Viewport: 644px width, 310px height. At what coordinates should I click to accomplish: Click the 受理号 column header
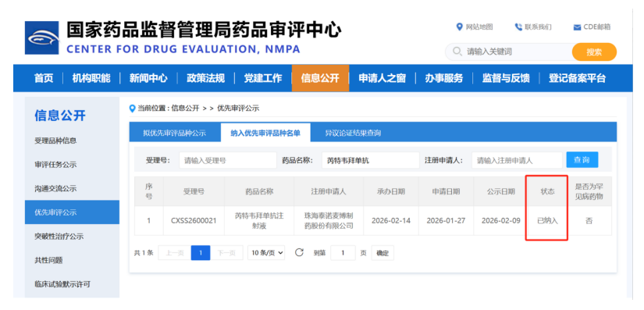coord(194,191)
